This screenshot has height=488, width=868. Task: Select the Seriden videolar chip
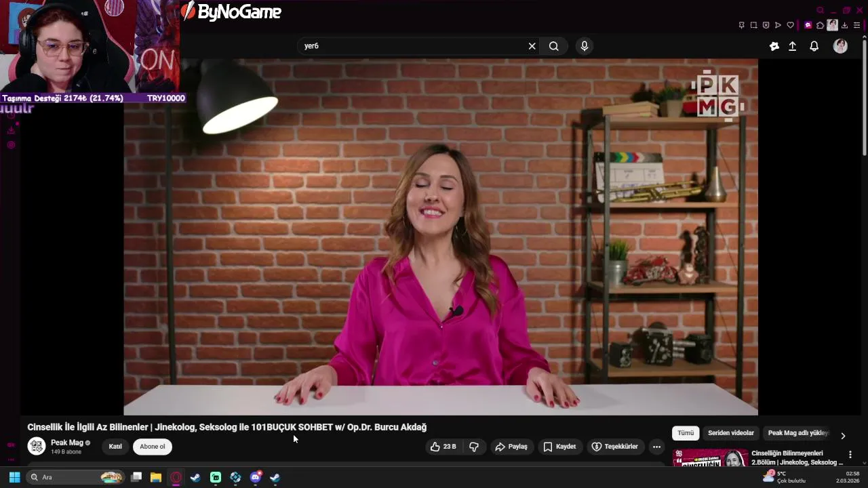(x=731, y=433)
